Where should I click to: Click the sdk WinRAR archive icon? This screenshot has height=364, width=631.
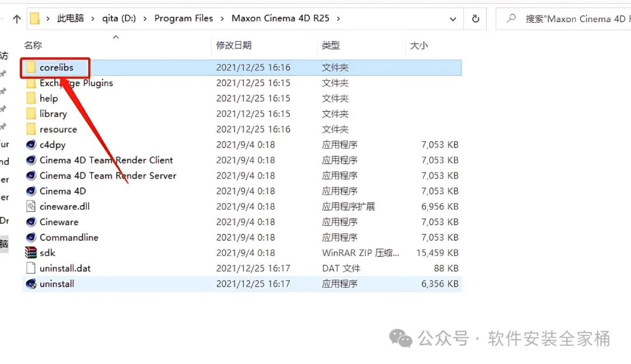pos(31,252)
